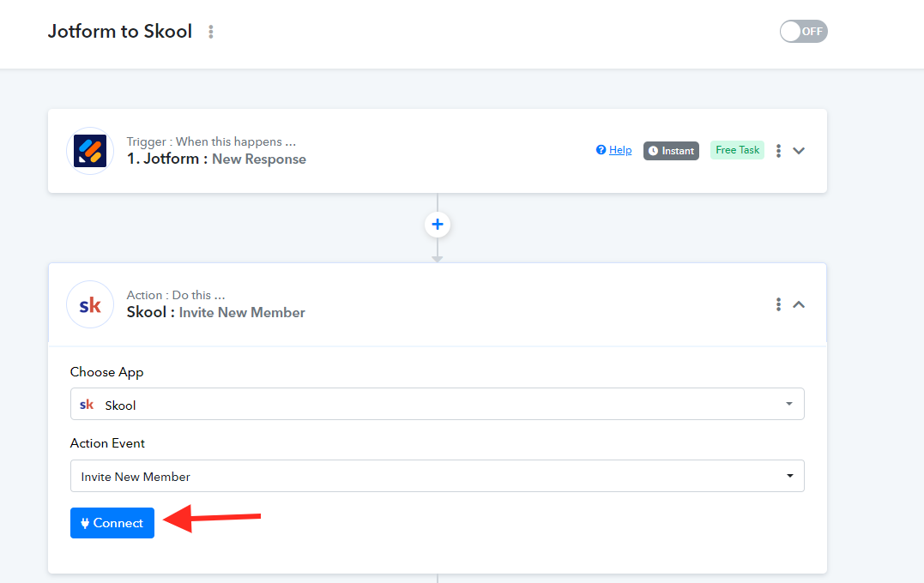The width and height of the screenshot is (924, 583).
Task: Click the Skool sk logo in action header
Action: pos(90,304)
